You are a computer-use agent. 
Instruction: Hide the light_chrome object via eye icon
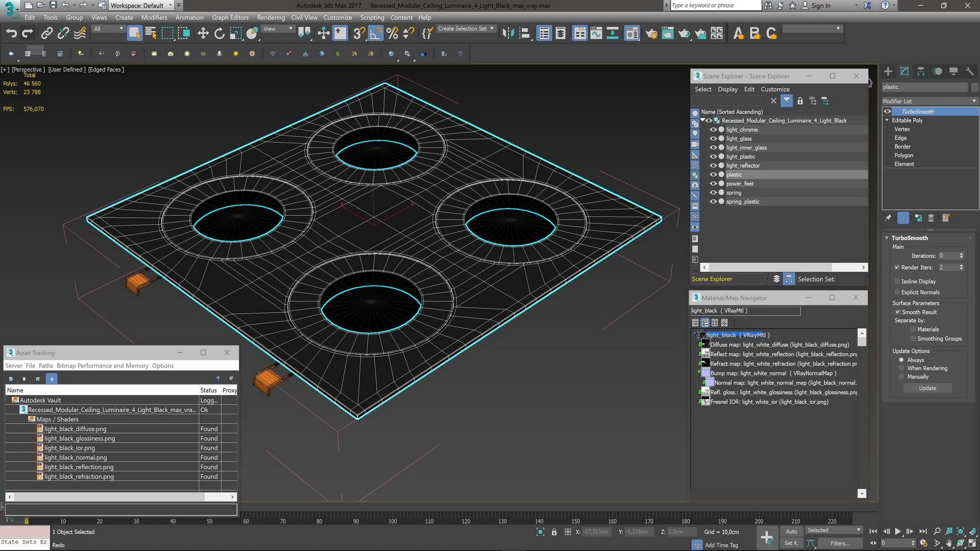713,130
